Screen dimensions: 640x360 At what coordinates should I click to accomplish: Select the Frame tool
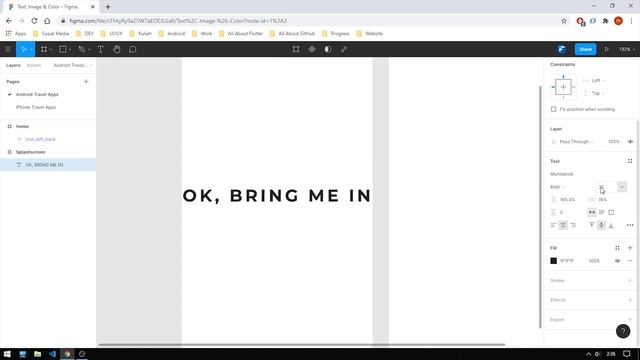coord(44,49)
